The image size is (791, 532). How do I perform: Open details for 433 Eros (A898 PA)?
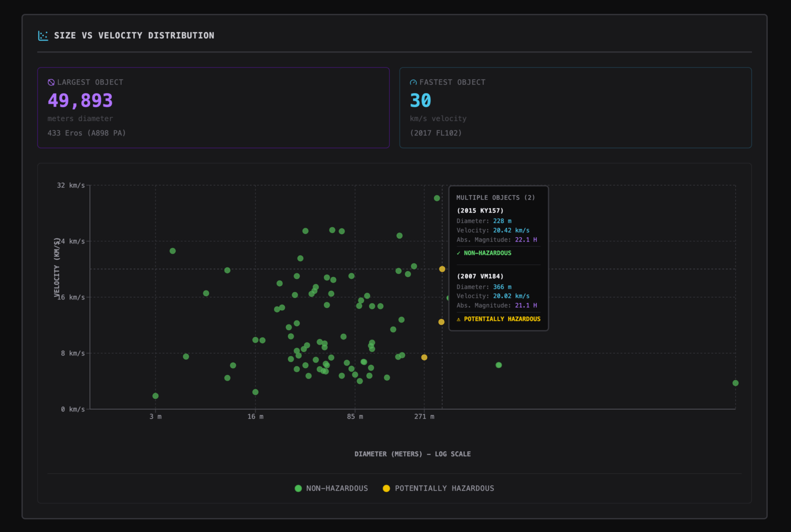(x=87, y=133)
